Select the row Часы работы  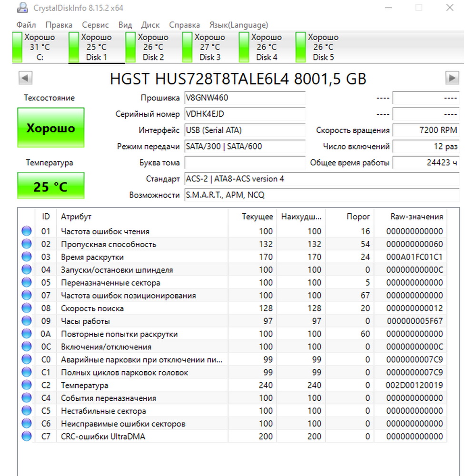point(232,321)
